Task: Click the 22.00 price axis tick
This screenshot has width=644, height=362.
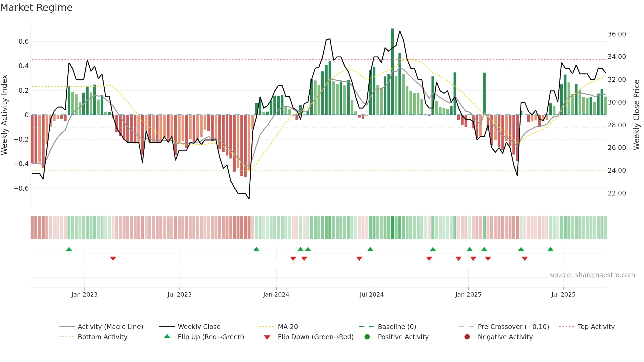Action: (x=617, y=193)
